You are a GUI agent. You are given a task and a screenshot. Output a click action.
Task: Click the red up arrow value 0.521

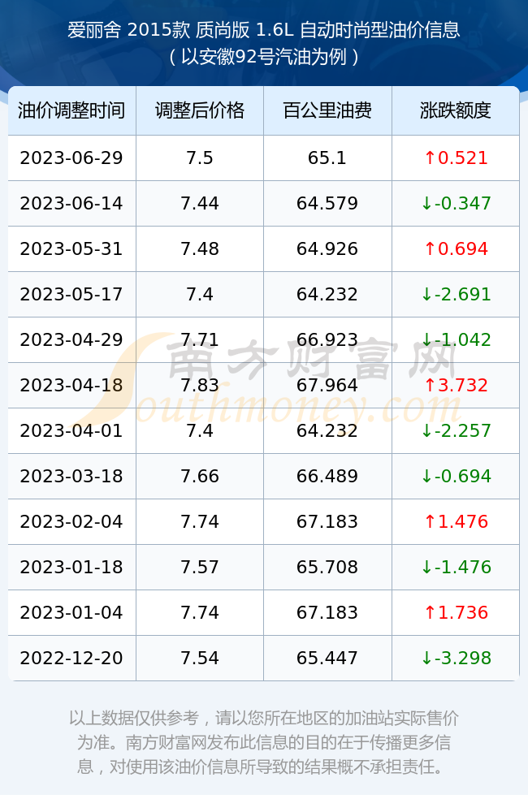point(456,158)
